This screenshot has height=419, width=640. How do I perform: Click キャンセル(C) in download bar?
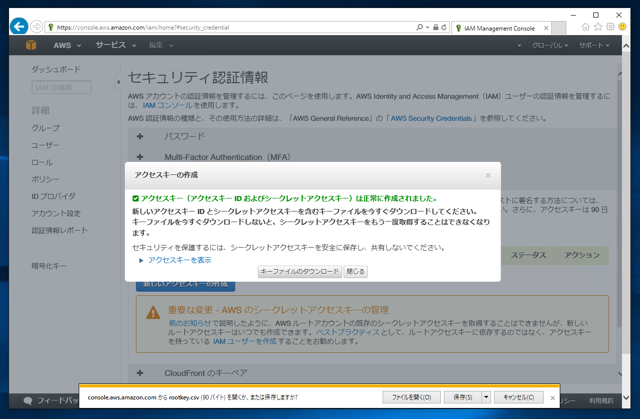(x=518, y=397)
